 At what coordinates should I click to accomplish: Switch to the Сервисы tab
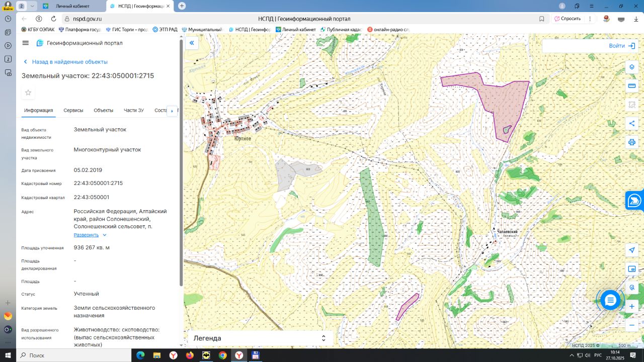73,111
